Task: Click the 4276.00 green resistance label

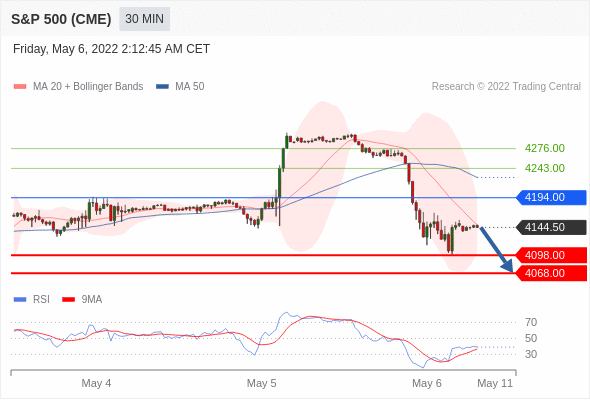Action: (x=544, y=148)
